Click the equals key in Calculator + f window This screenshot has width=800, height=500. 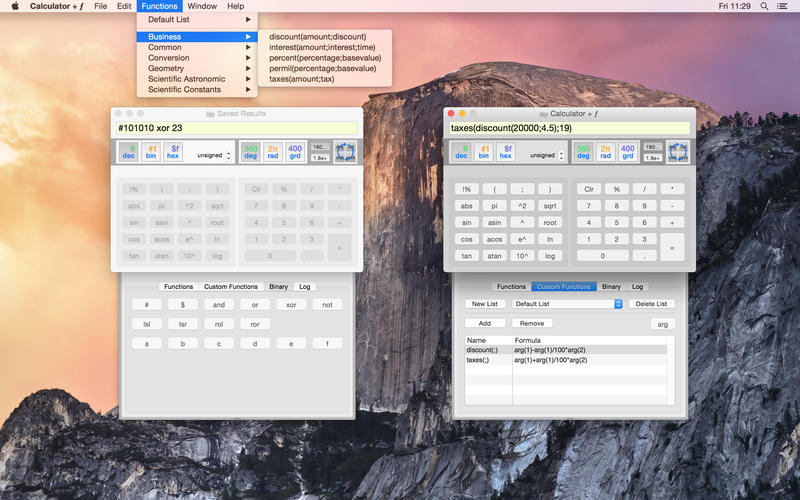(x=672, y=247)
